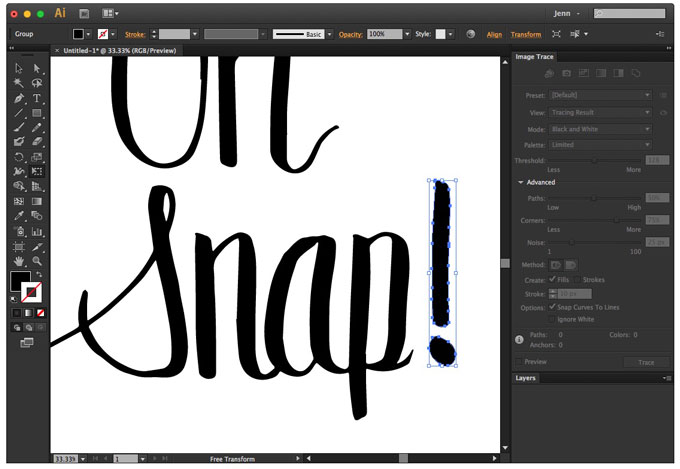This screenshot has height=469, width=680.
Task: Select the Eyedropper tool
Action: (19, 216)
